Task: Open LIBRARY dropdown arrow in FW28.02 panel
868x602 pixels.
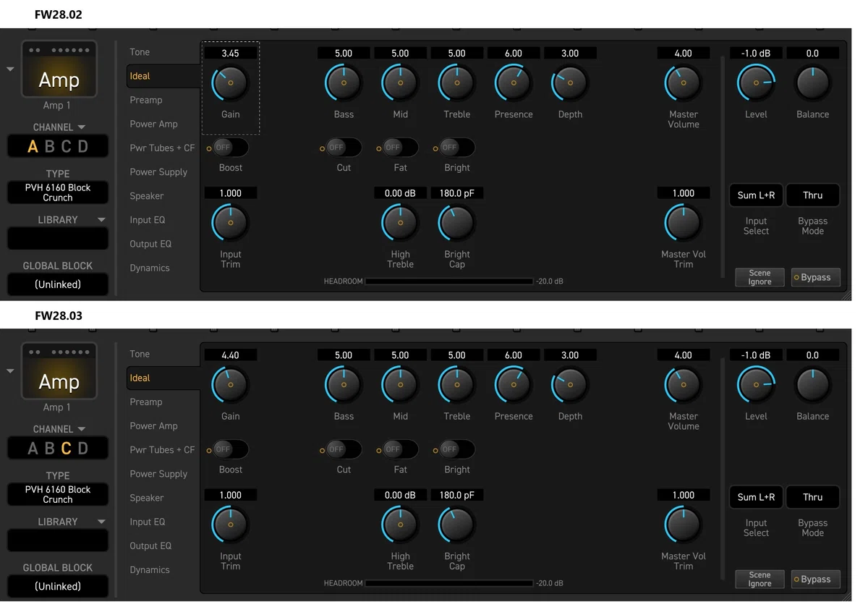Action: click(x=101, y=220)
